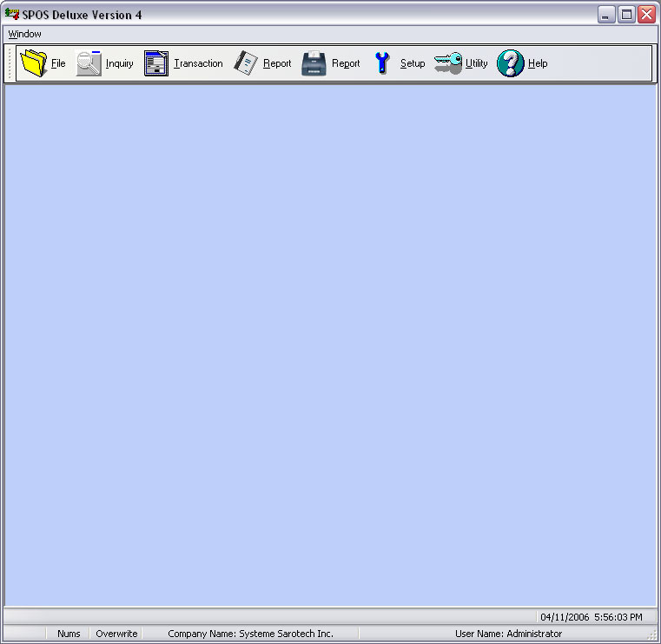Click the question mark Help icon
Viewport: 661px width, 644px height.
coord(511,63)
